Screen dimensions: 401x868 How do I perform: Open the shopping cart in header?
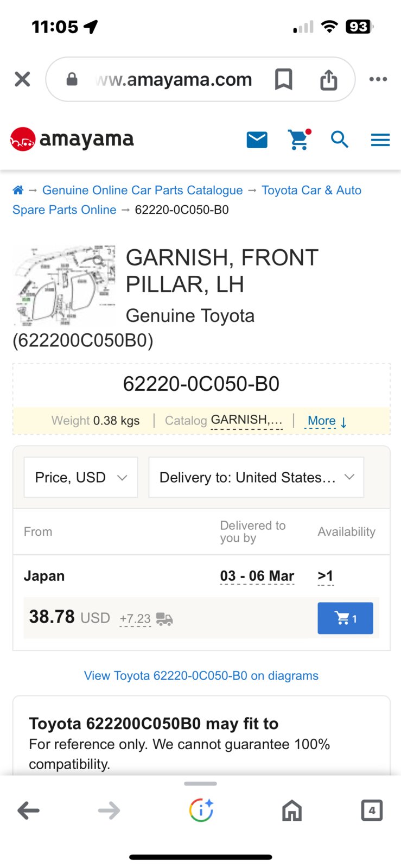pyautogui.click(x=299, y=140)
